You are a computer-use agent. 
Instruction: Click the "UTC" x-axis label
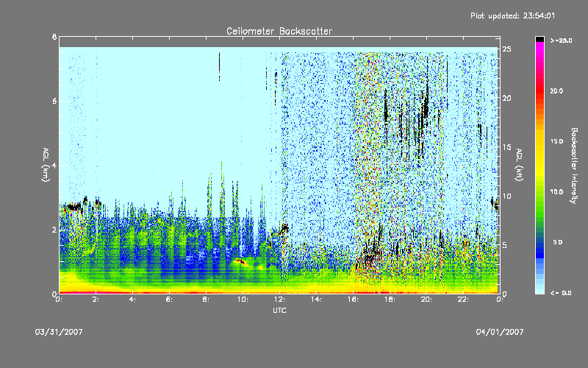pos(279,310)
